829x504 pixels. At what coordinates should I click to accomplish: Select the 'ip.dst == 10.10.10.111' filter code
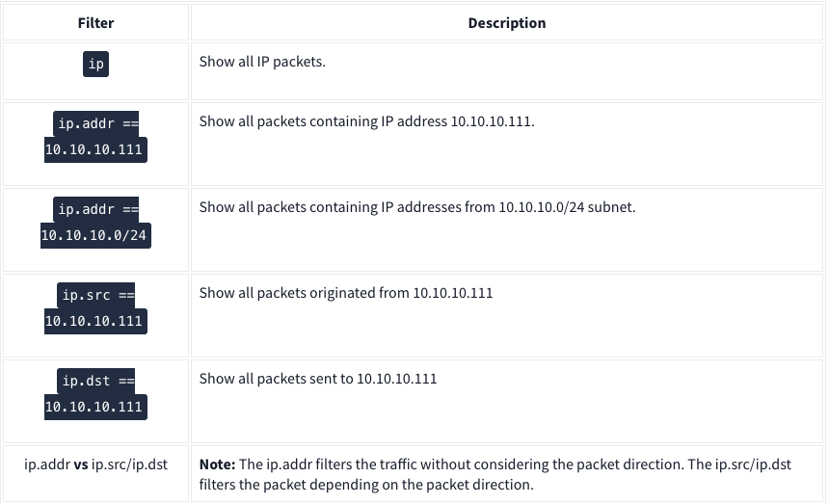[95, 393]
